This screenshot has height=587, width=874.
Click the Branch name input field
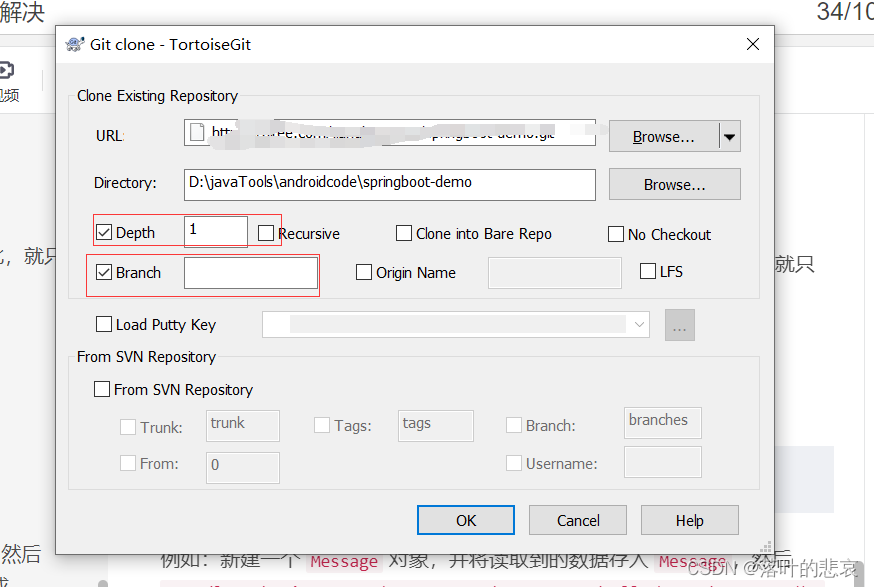(251, 273)
